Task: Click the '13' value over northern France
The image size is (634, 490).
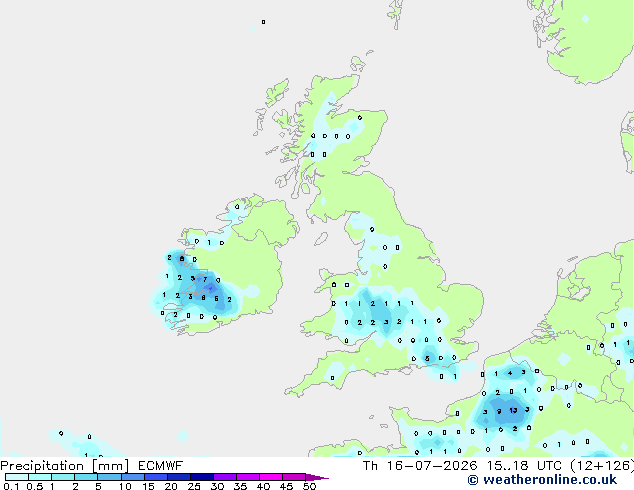Action: [513, 410]
